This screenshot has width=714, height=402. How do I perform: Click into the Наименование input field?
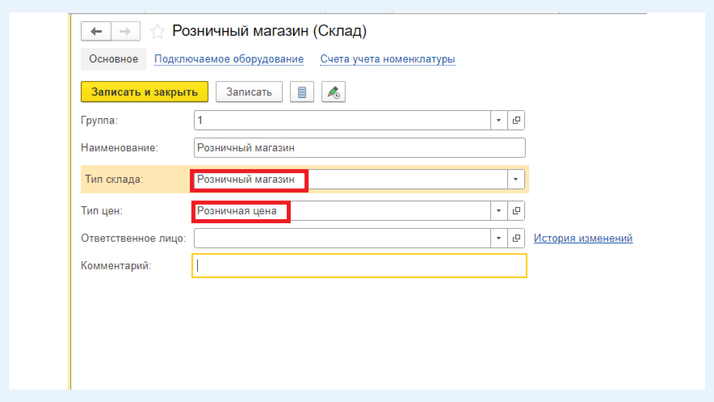359,148
